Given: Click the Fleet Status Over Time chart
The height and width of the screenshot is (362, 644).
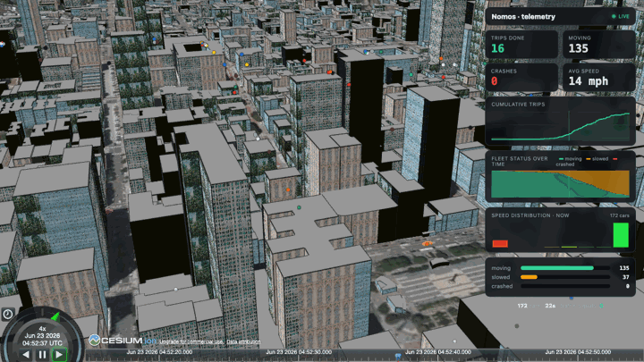Looking at the screenshot, I should coord(560,184).
